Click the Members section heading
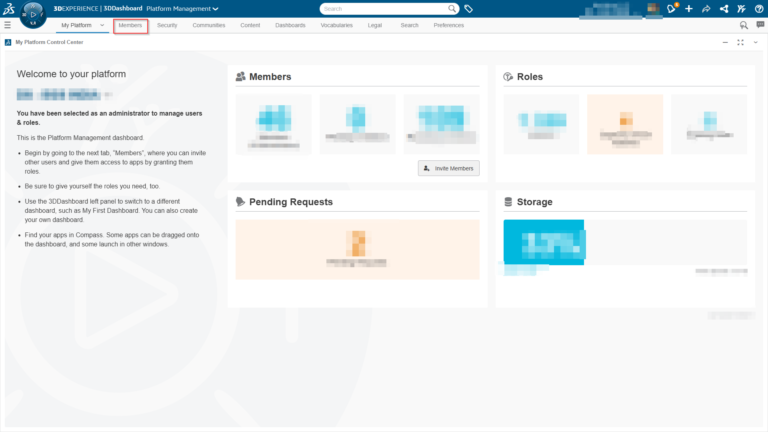768x432 pixels. 270,76
